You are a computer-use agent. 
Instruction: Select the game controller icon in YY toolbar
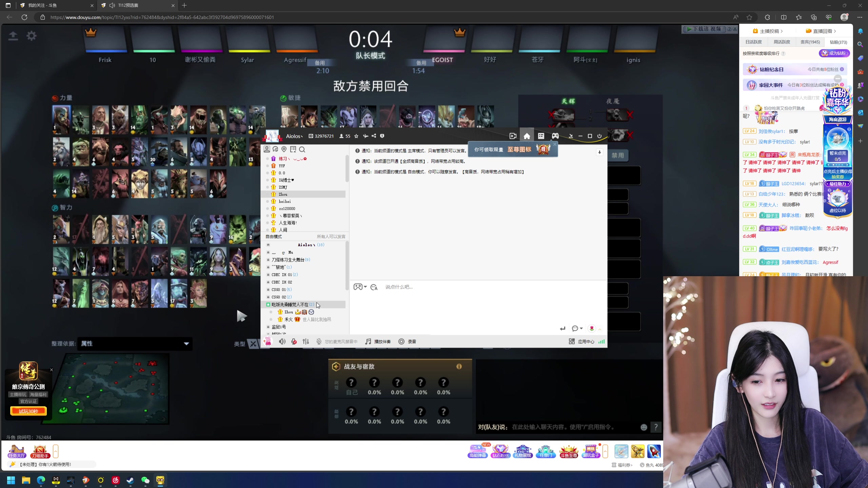pyautogui.click(x=555, y=136)
